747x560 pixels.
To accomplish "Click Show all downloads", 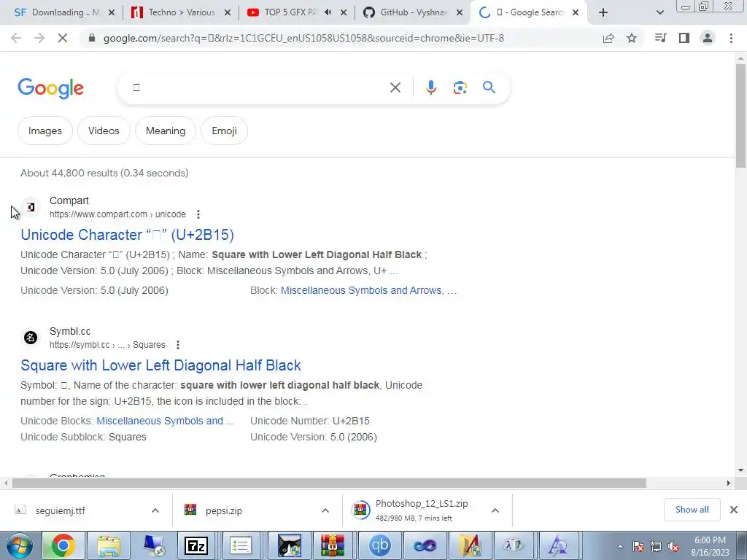I will click(692, 510).
